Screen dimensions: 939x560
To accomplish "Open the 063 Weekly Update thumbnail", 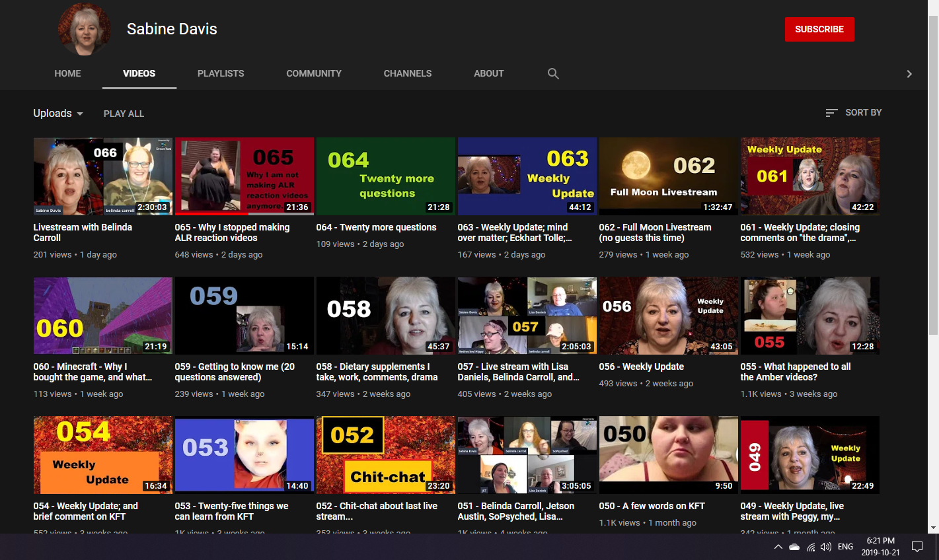I will point(527,176).
